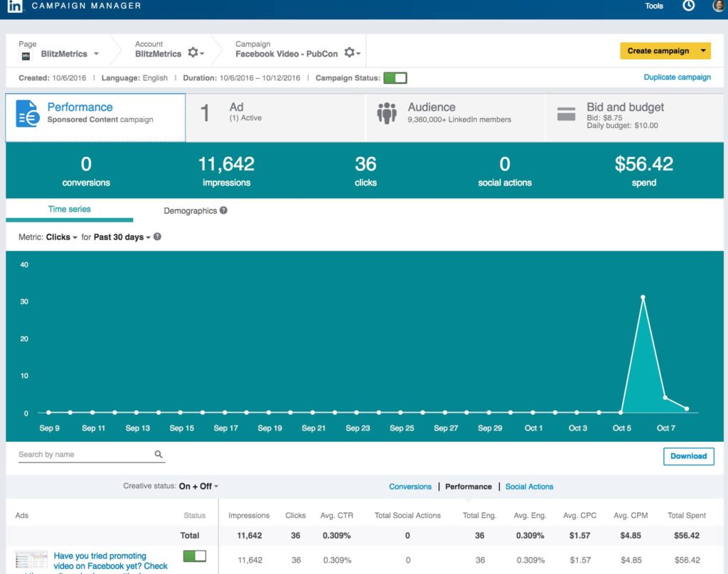Click the Total Social Actions column header
This screenshot has width=728, height=574.
coord(407,515)
